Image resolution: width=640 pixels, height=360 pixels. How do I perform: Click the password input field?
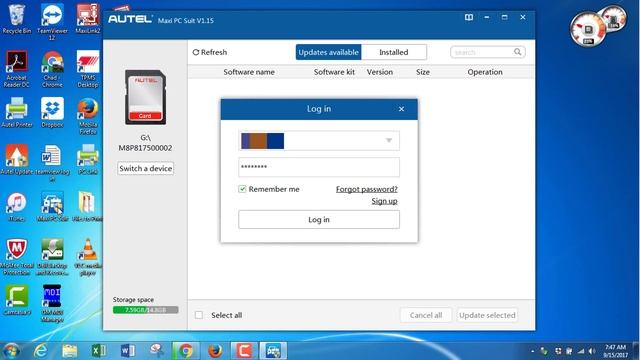[319, 167]
